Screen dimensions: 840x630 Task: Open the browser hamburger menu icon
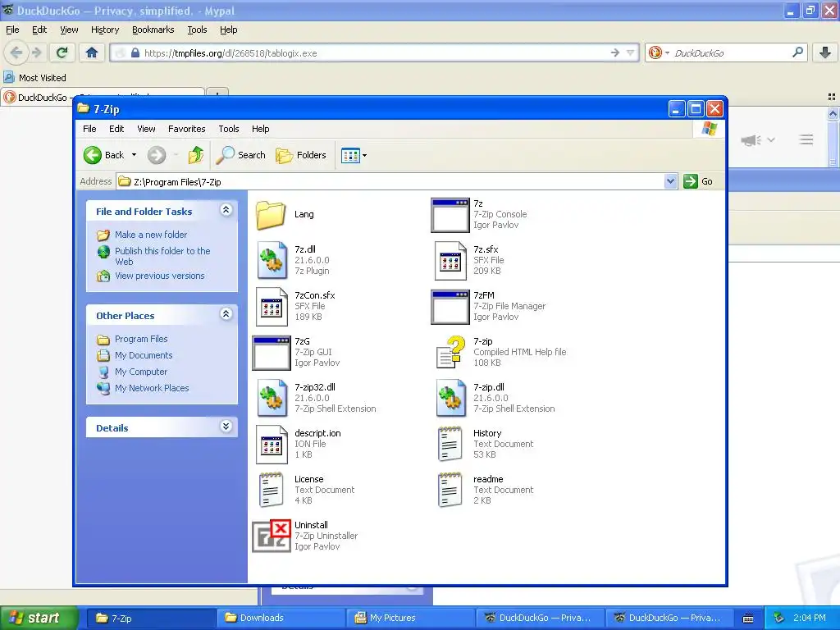[806, 139]
